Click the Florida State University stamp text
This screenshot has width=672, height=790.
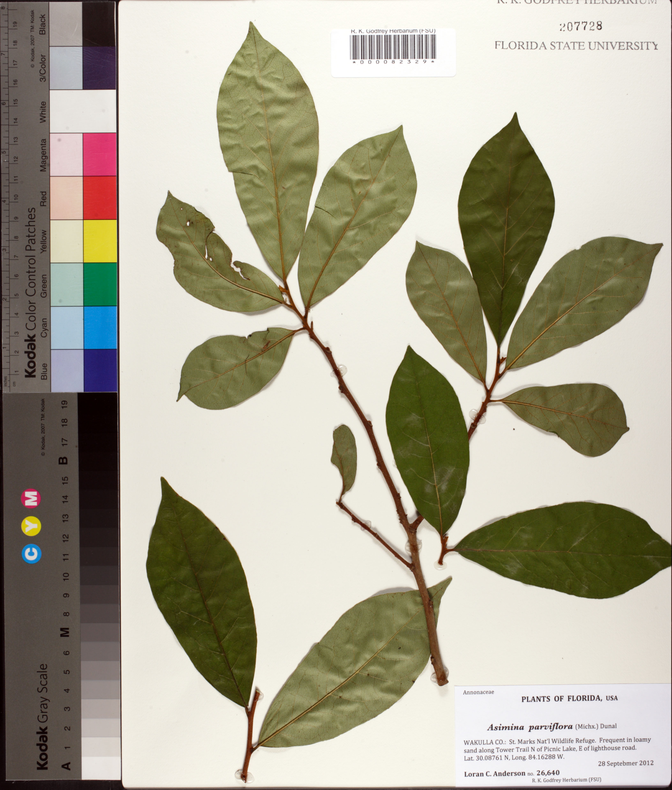(x=576, y=46)
